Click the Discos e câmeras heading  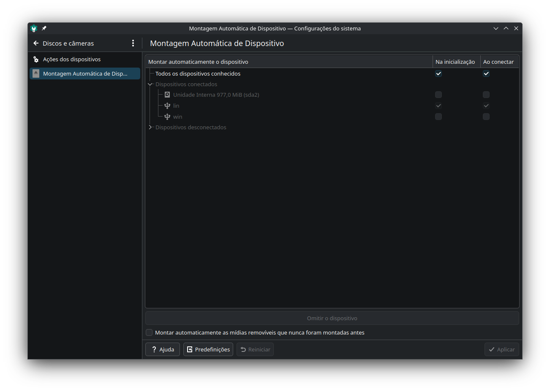click(68, 43)
